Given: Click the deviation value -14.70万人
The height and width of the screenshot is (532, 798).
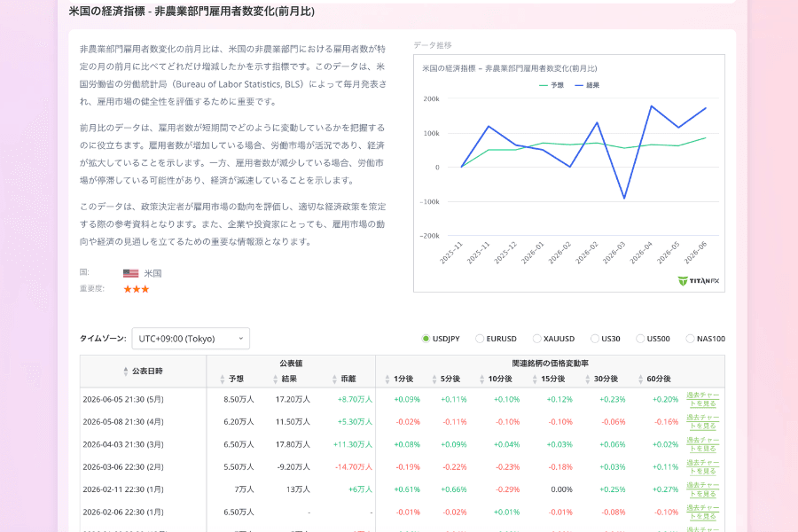Looking at the screenshot, I should (353, 467).
